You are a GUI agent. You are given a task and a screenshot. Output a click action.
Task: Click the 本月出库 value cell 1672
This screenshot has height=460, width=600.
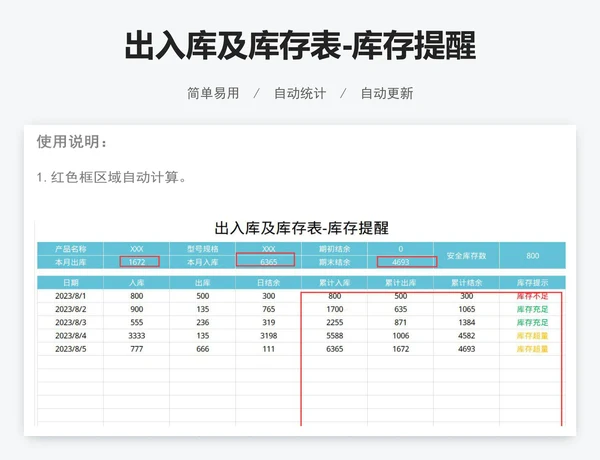[x=137, y=262]
